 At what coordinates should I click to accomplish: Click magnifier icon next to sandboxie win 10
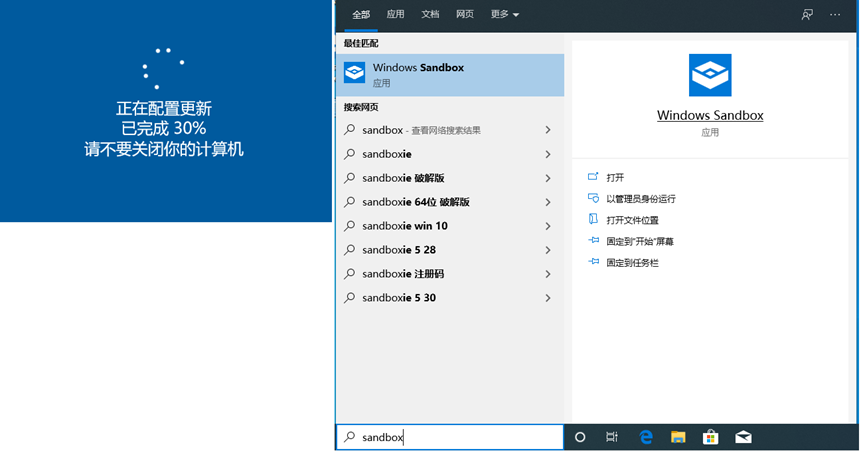coord(349,226)
